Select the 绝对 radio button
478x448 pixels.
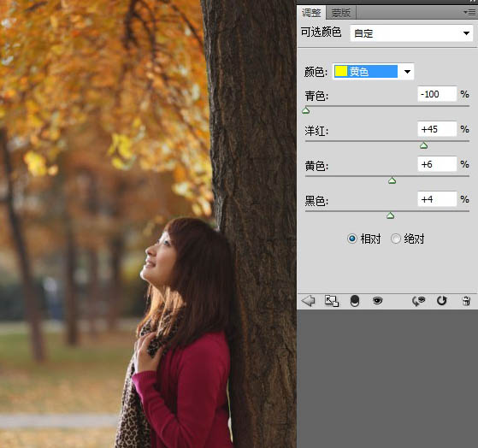[395, 239]
